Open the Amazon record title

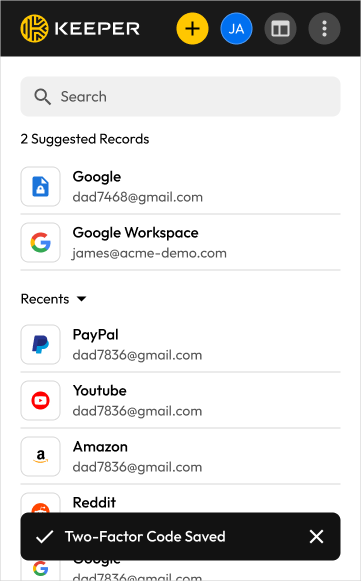[100, 446]
